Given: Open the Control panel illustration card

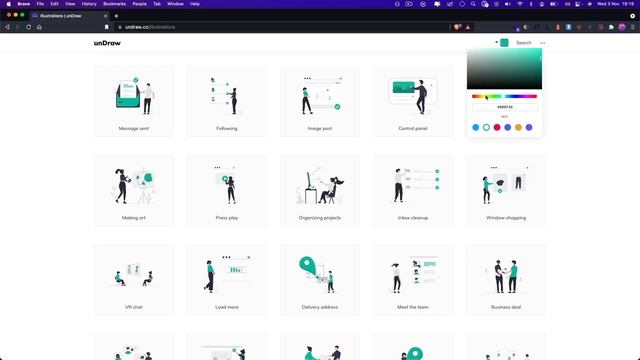Looking at the screenshot, I should click(413, 101).
